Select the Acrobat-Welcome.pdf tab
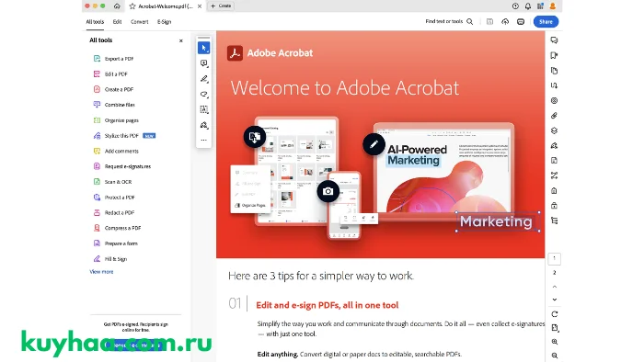The image size is (644, 362). 166,6
